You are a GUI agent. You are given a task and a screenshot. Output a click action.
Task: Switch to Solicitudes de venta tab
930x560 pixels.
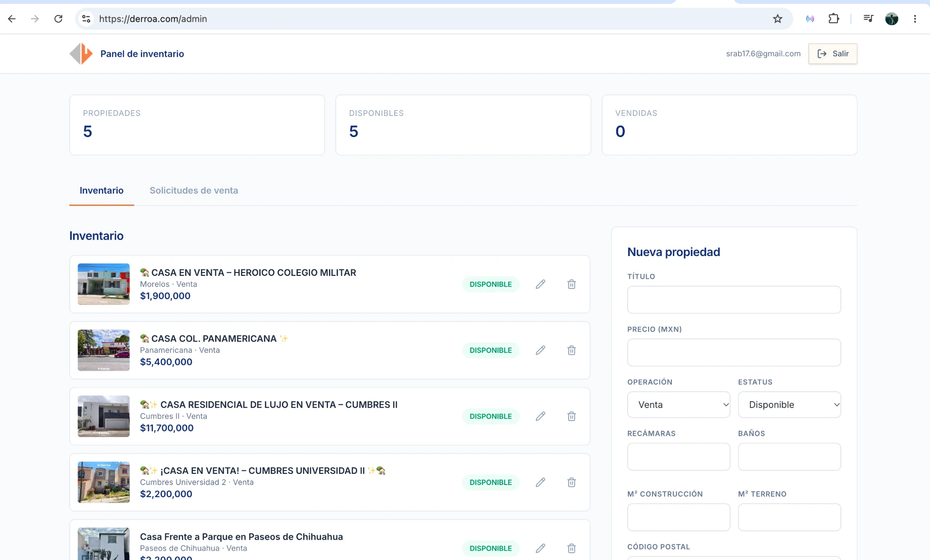pos(194,191)
